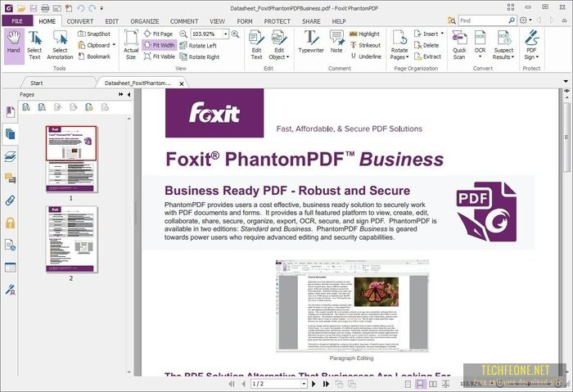The height and width of the screenshot is (392, 573).
Task: Enable Fit Visible view mode
Action: click(160, 56)
